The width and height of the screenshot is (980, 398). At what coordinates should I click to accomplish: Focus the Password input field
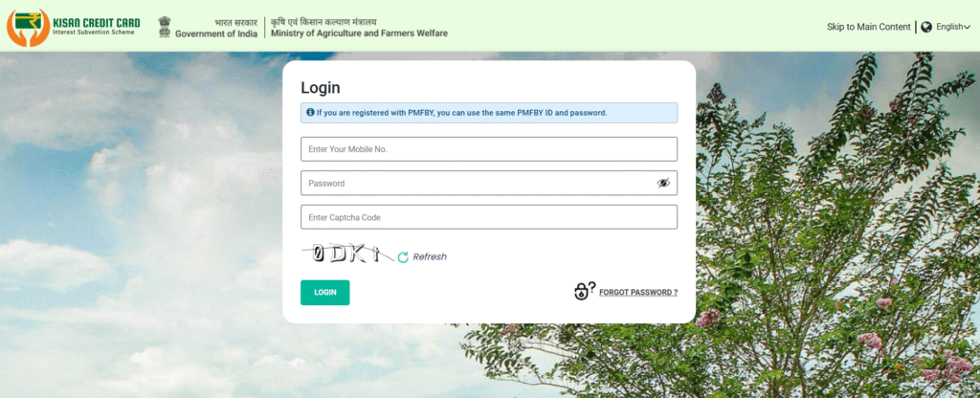tap(489, 183)
